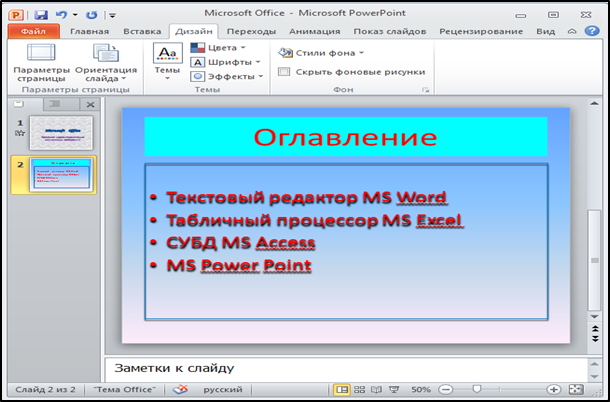
Task: Select the Дизайн tab
Action: click(194, 32)
